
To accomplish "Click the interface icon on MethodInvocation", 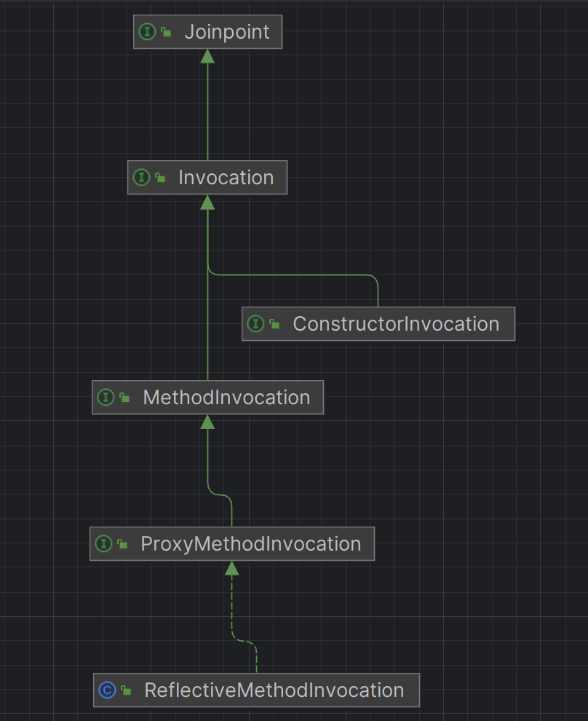I will click(x=106, y=398).
